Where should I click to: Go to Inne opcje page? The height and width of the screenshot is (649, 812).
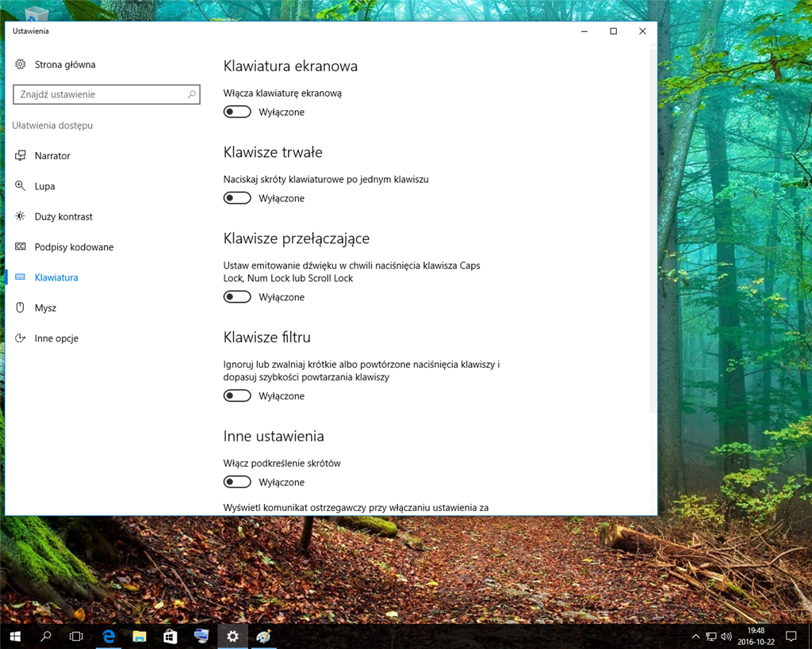coord(56,338)
